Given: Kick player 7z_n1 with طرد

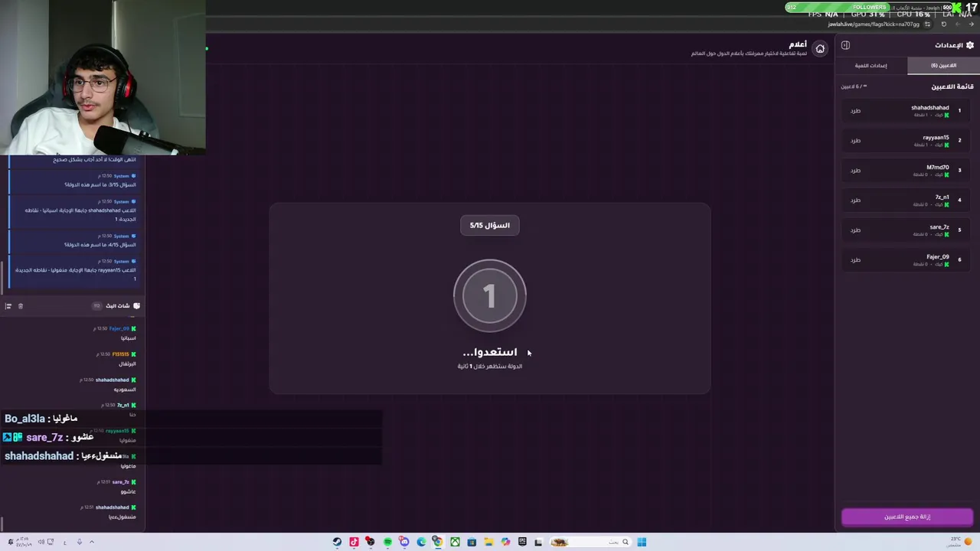Looking at the screenshot, I should [x=855, y=201].
